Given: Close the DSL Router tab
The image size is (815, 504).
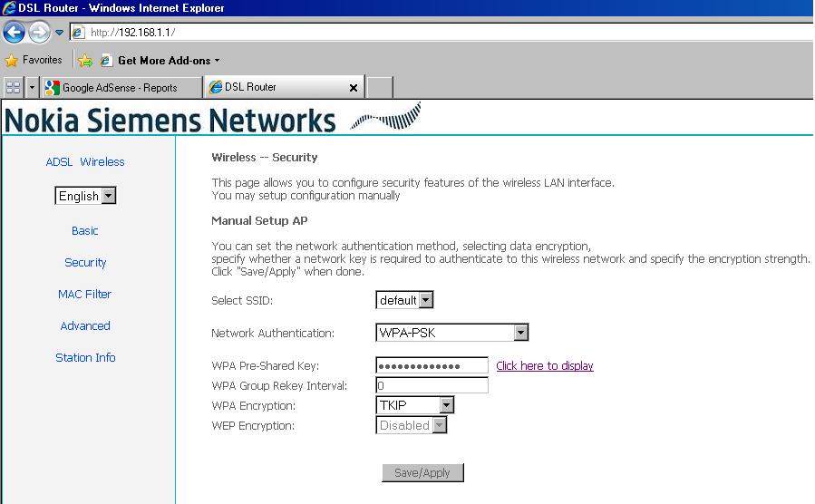Looking at the screenshot, I should (x=354, y=88).
